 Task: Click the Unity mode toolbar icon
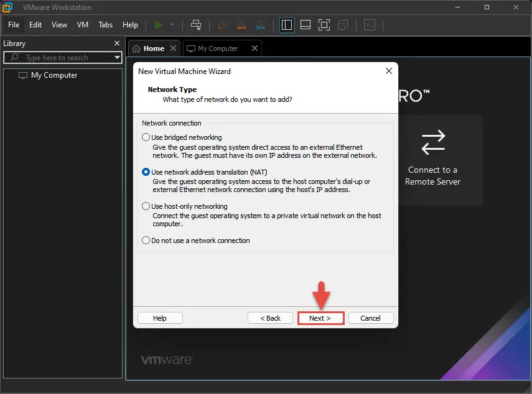[x=343, y=25]
